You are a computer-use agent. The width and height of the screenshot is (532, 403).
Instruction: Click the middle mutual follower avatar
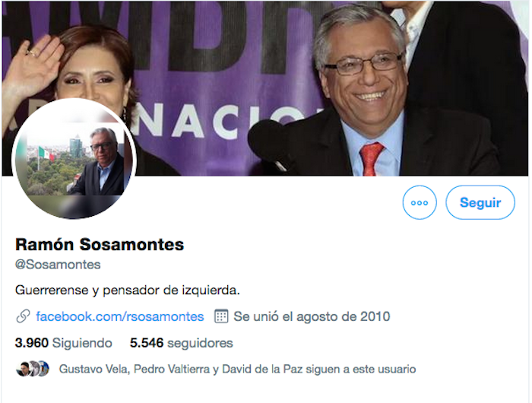coord(34,369)
